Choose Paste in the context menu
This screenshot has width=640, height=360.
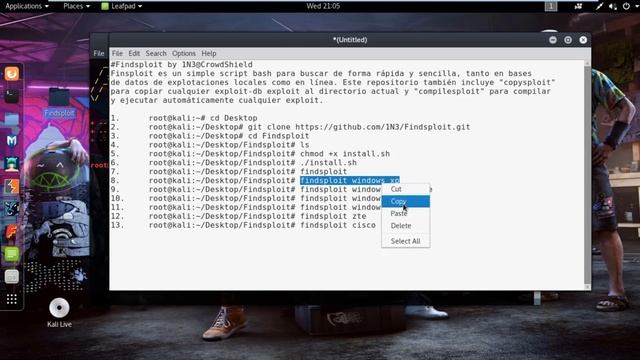[406, 213]
